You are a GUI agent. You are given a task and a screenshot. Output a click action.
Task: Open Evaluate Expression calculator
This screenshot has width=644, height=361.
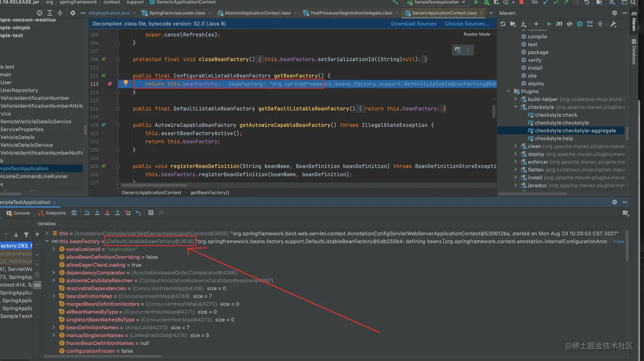(151, 213)
